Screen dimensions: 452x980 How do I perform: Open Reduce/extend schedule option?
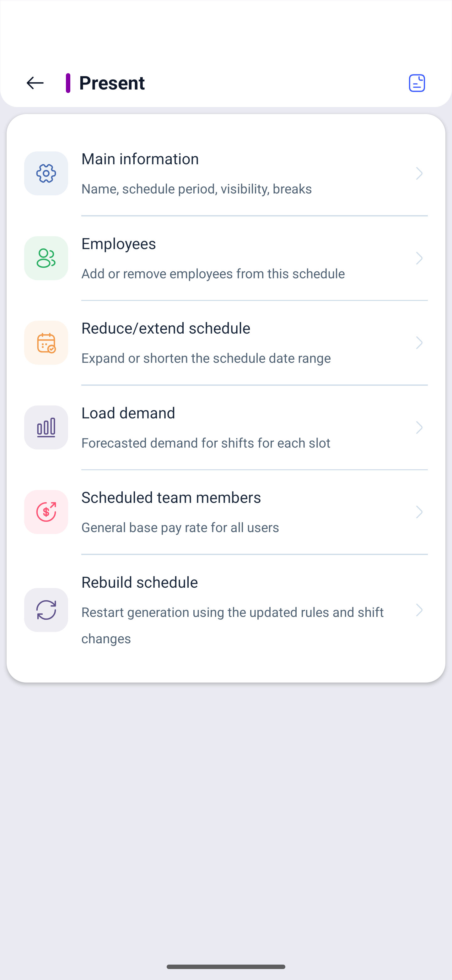pos(226,343)
